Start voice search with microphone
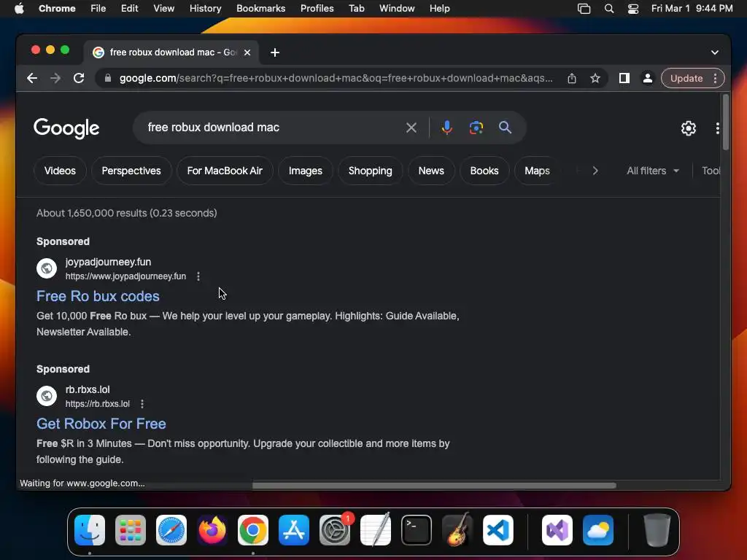The height and width of the screenshot is (560, 747). 447,128
